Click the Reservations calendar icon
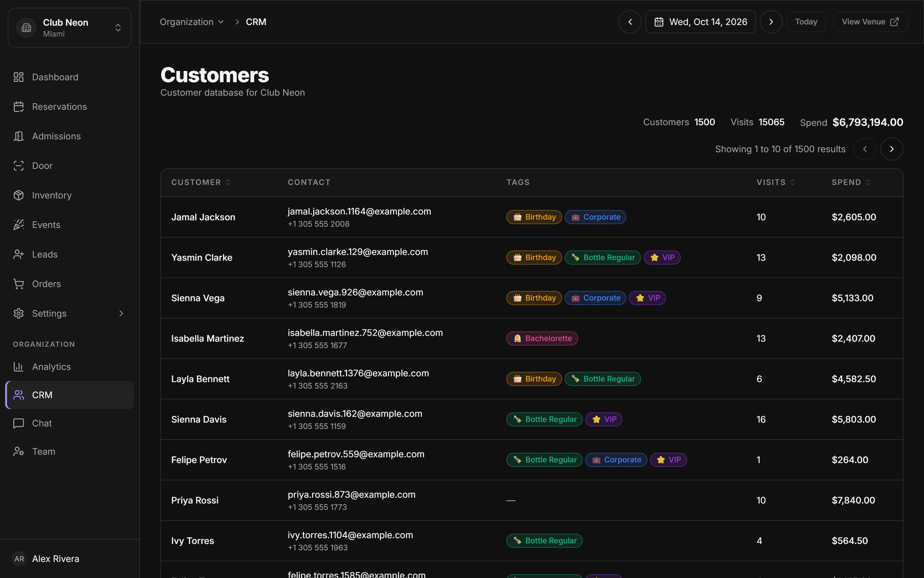 18,107
